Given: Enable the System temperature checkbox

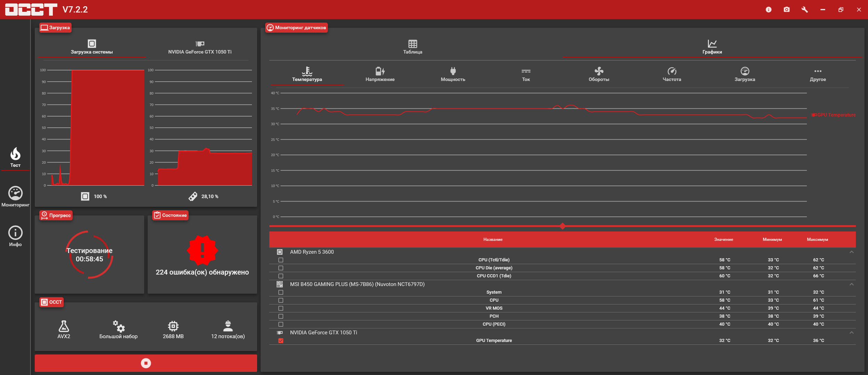Looking at the screenshot, I should coord(281,292).
